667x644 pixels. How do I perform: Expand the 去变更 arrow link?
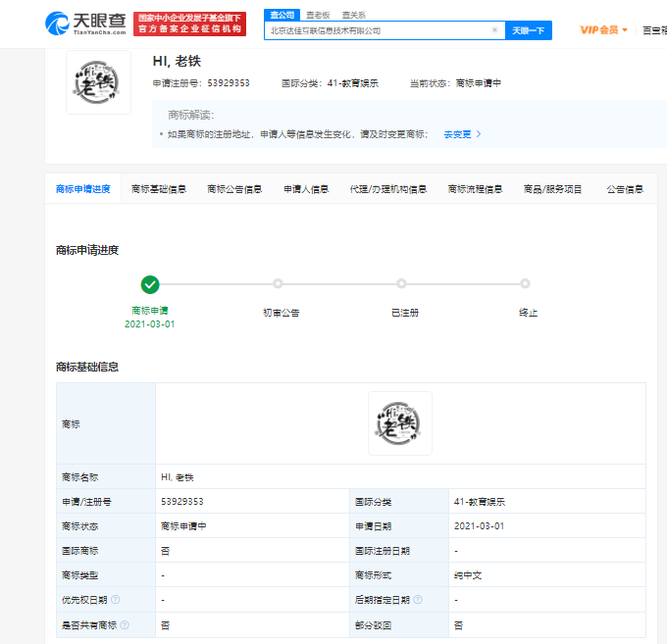[x=462, y=134]
